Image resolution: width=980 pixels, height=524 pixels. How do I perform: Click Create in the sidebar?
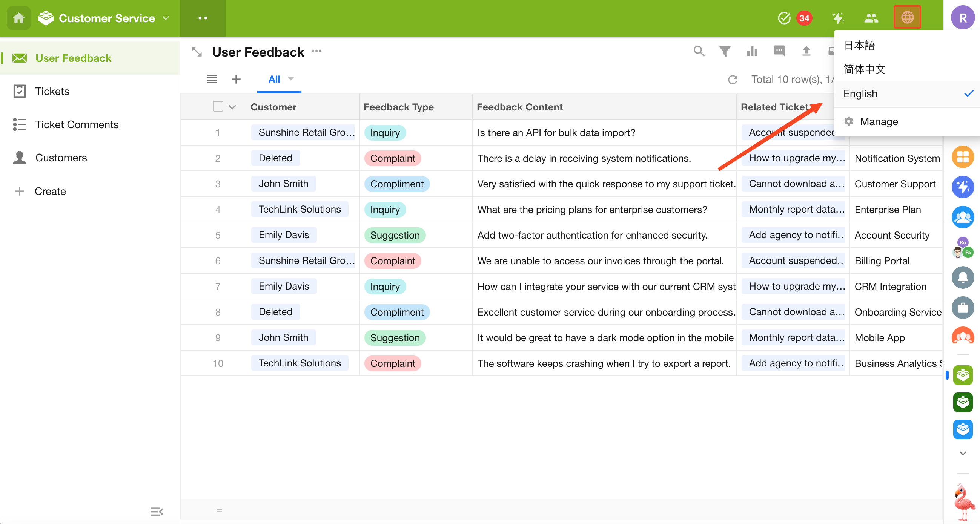pos(50,191)
